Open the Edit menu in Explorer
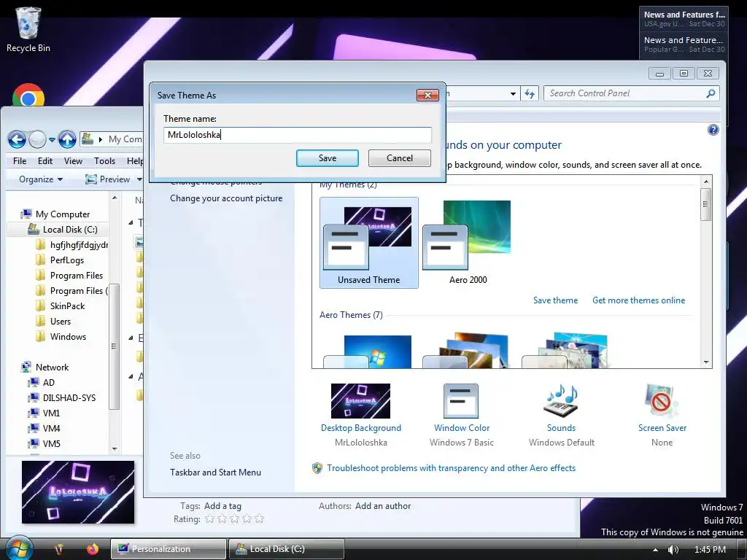747x560 pixels. click(x=45, y=161)
